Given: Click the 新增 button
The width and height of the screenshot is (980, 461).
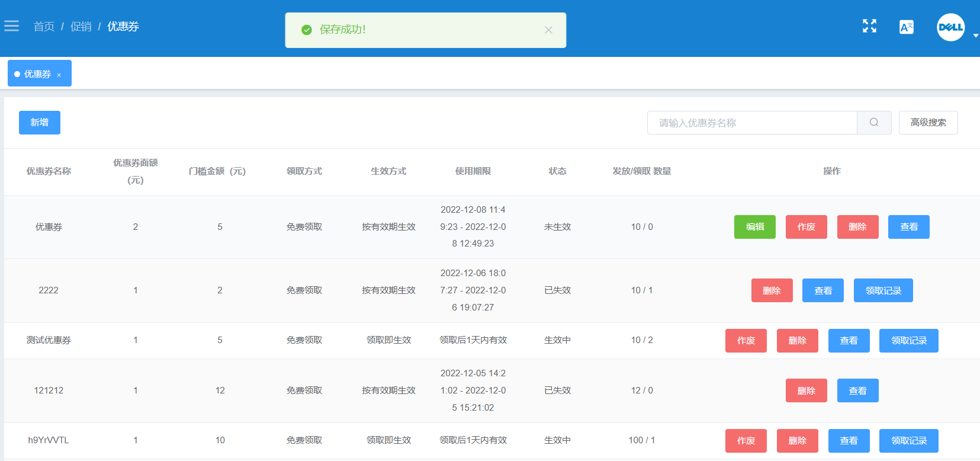Looking at the screenshot, I should pyautogui.click(x=40, y=123).
